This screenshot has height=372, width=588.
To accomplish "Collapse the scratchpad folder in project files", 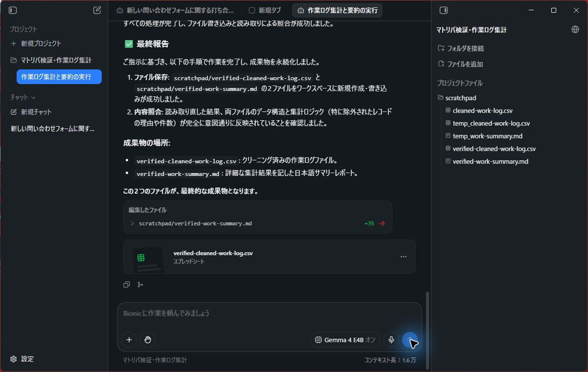I will click(x=457, y=98).
